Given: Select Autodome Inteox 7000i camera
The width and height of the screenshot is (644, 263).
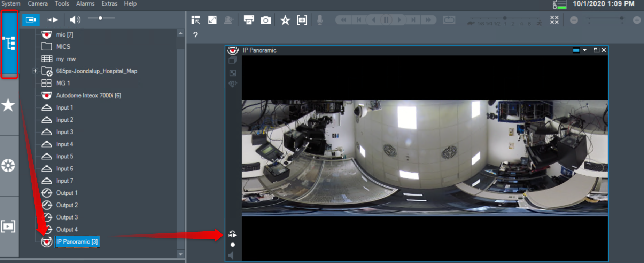Looking at the screenshot, I should click(x=88, y=95).
